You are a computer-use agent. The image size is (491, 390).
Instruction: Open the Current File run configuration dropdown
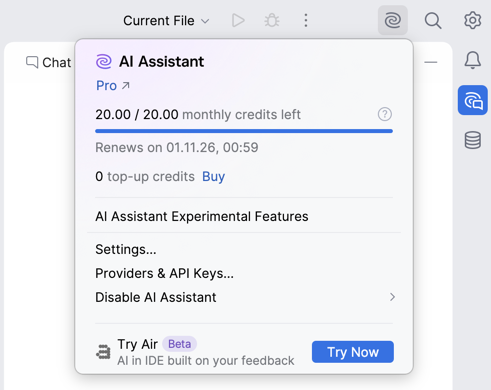pos(166,21)
